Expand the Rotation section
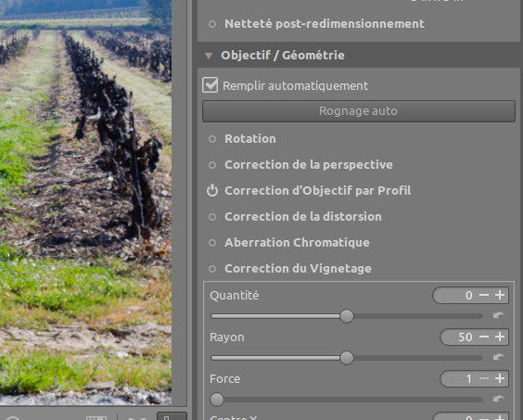Image resolution: width=523 pixels, height=420 pixels. click(x=250, y=139)
